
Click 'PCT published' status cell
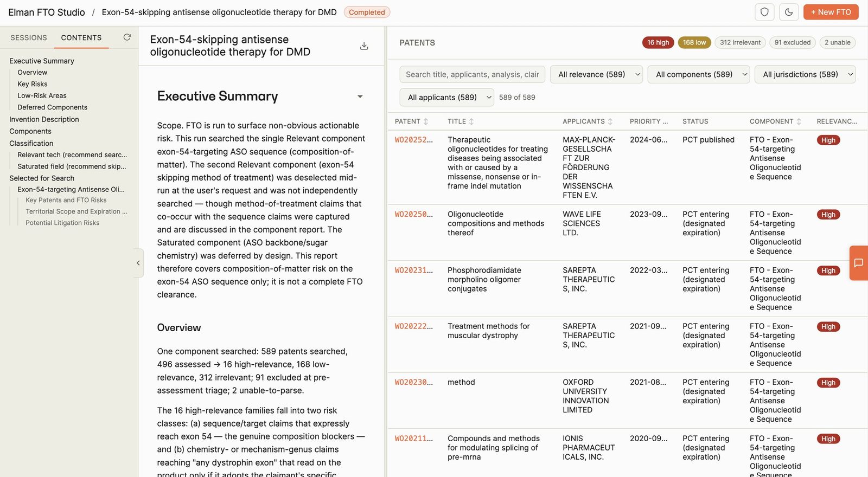pos(709,140)
